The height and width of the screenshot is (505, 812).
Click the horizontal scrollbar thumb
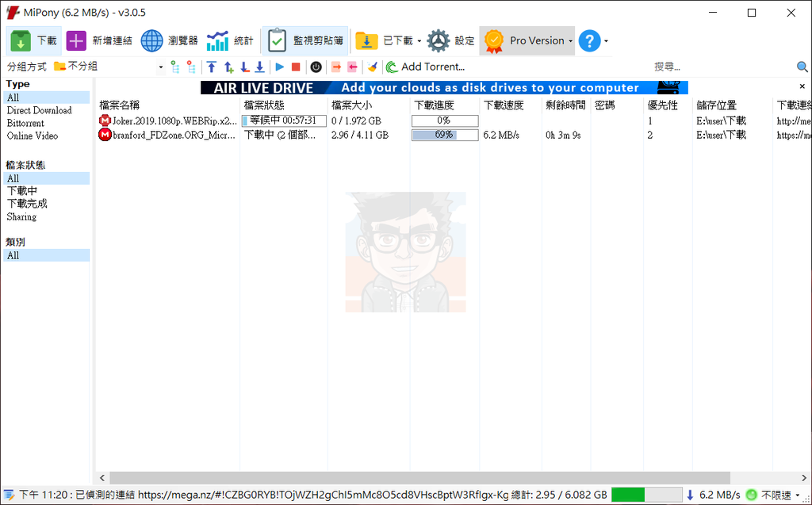[x=419, y=477]
